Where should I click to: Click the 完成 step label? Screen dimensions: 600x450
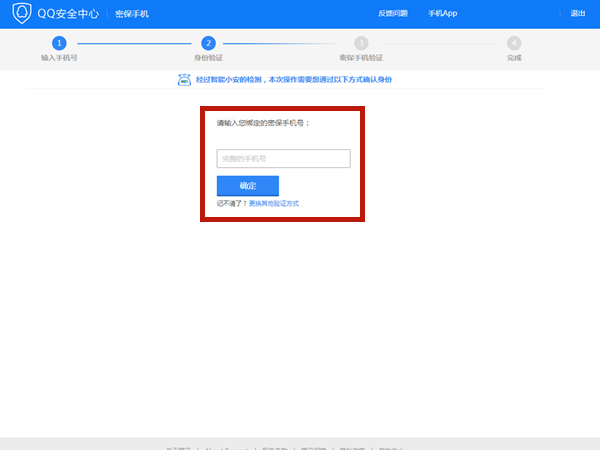pyautogui.click(x=514, y=58)
